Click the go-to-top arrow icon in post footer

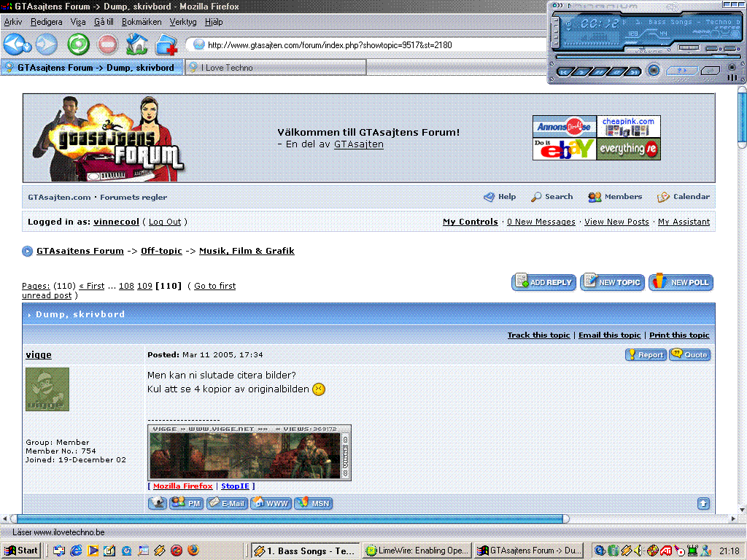(704, 503)
